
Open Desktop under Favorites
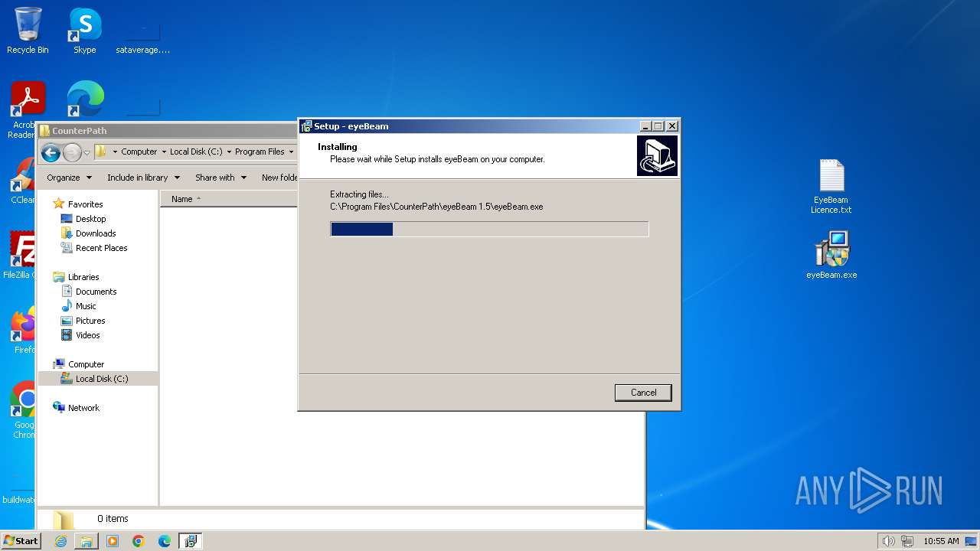90,219
